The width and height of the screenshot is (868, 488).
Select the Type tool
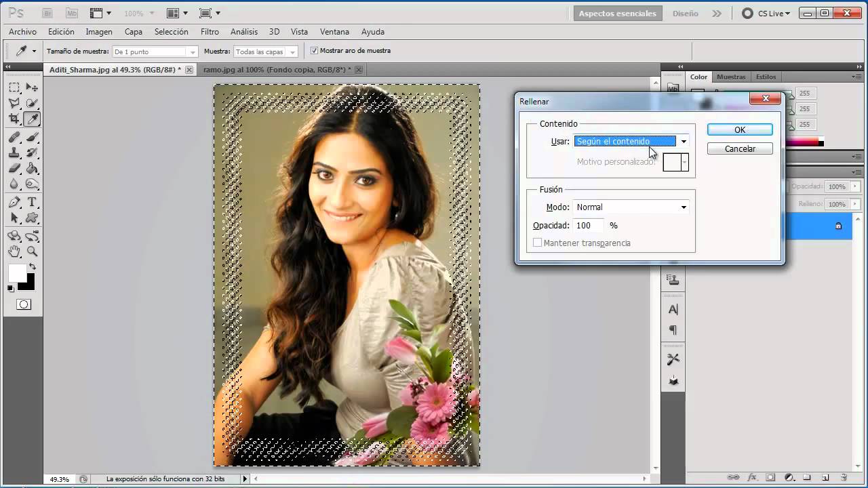click(x=32, y=202)
